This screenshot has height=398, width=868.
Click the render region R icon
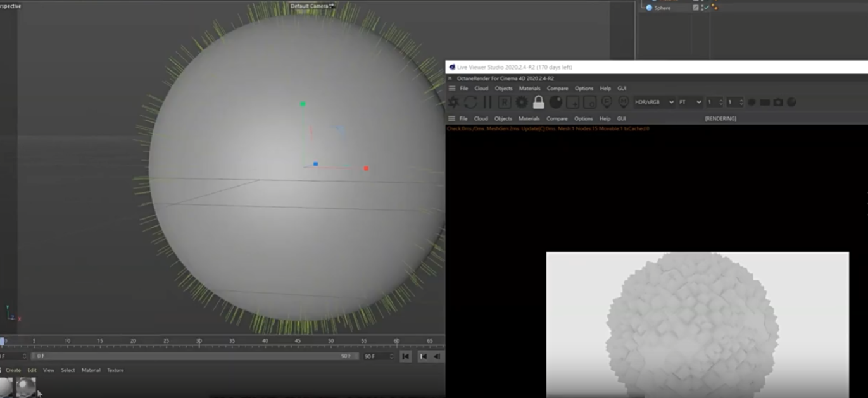point(504,102)
